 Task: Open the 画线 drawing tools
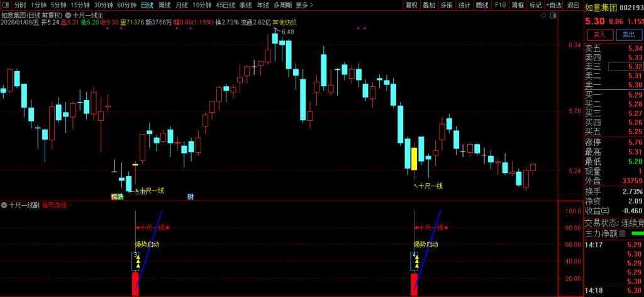pos(482,5)
